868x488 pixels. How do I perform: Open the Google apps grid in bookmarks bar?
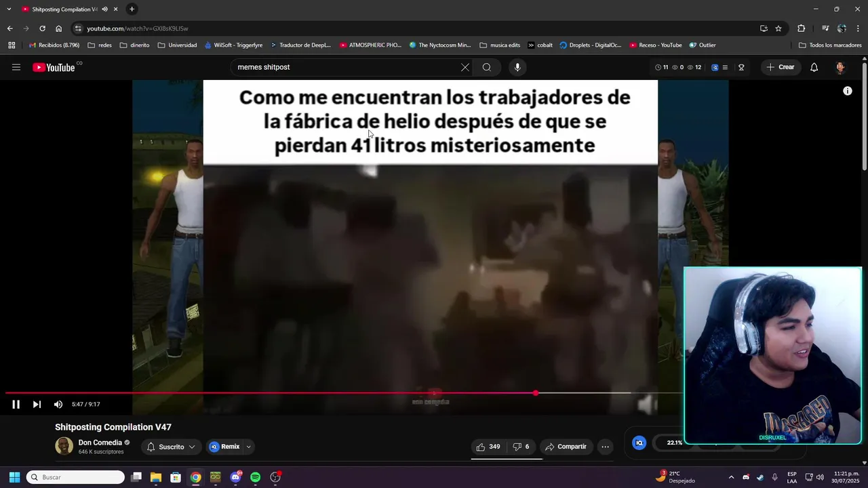pos(12,45)
